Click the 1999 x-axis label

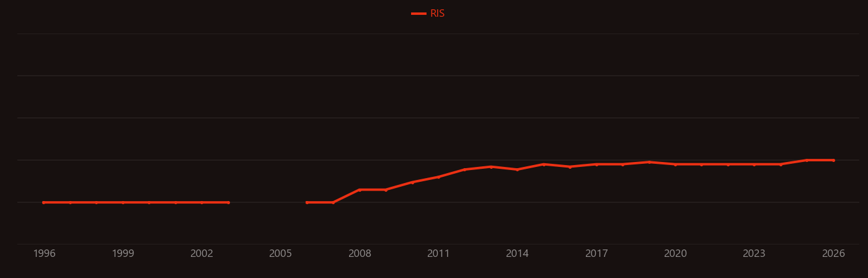pyautogui.click(x=123, y=254)
